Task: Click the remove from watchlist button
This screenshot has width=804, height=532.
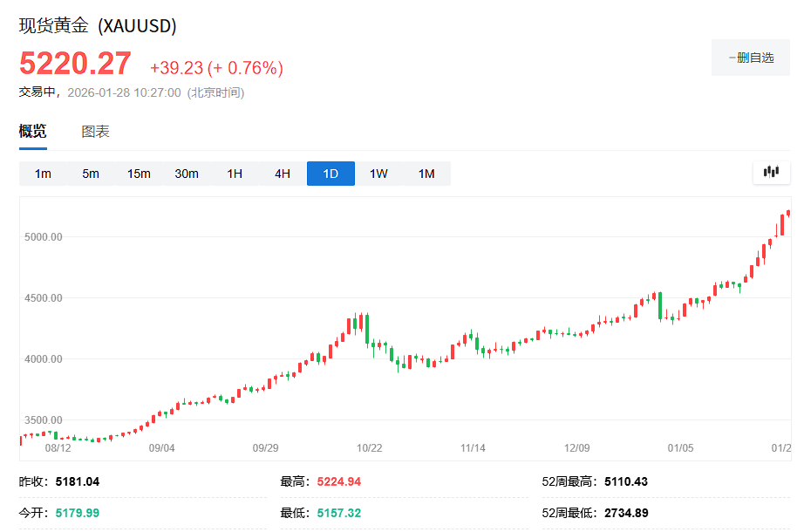Action: tap(751, 58)
